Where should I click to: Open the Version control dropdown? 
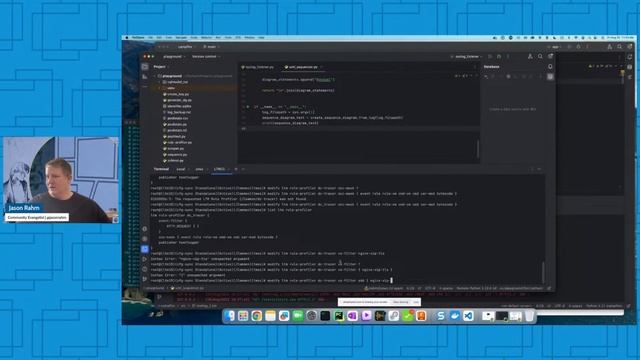click(x=206, y=56)
